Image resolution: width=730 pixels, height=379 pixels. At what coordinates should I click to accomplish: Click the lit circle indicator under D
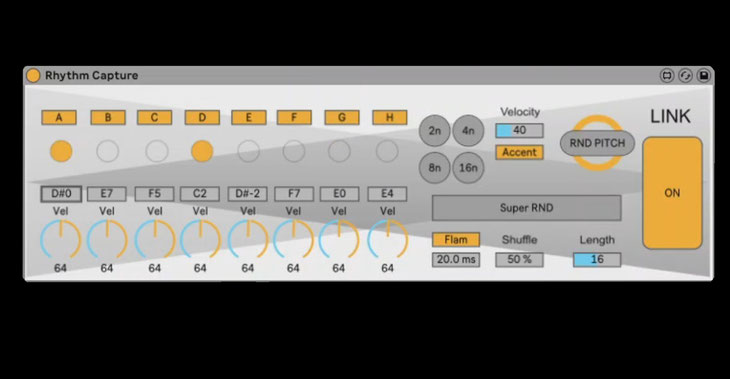tap(202, 151)
